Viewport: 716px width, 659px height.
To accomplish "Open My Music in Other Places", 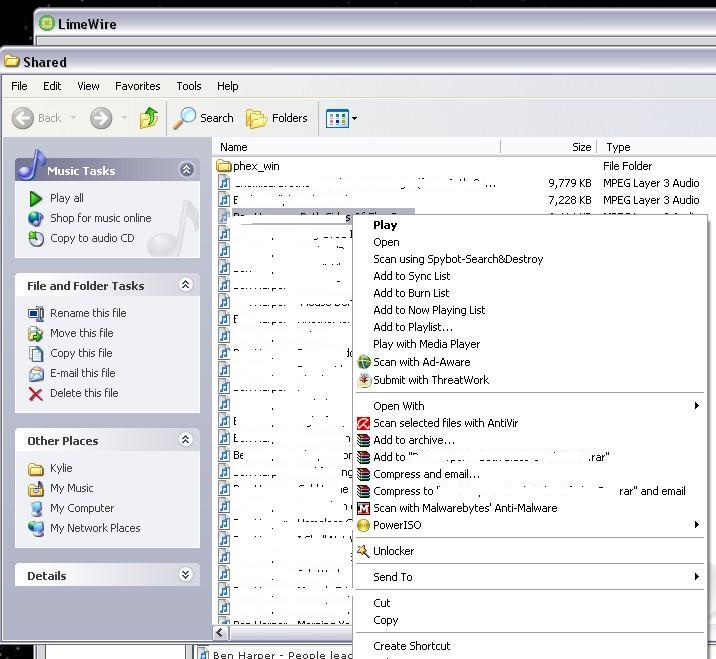I will pyautogui.click(x=72, y=488).
